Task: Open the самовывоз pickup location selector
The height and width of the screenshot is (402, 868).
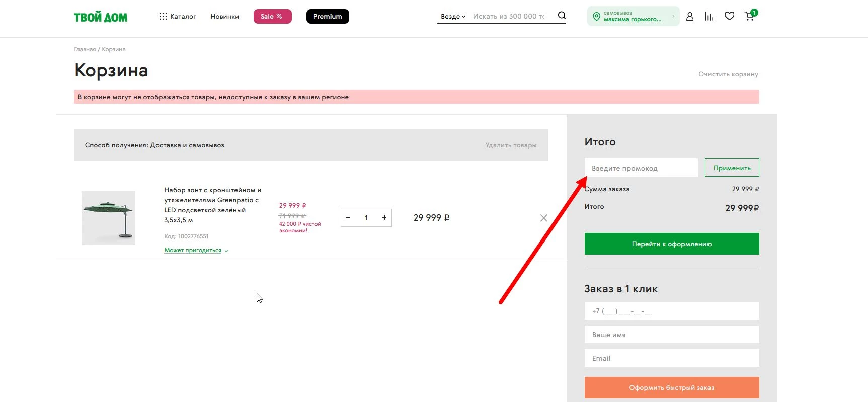Action: [x=633, y=16]
